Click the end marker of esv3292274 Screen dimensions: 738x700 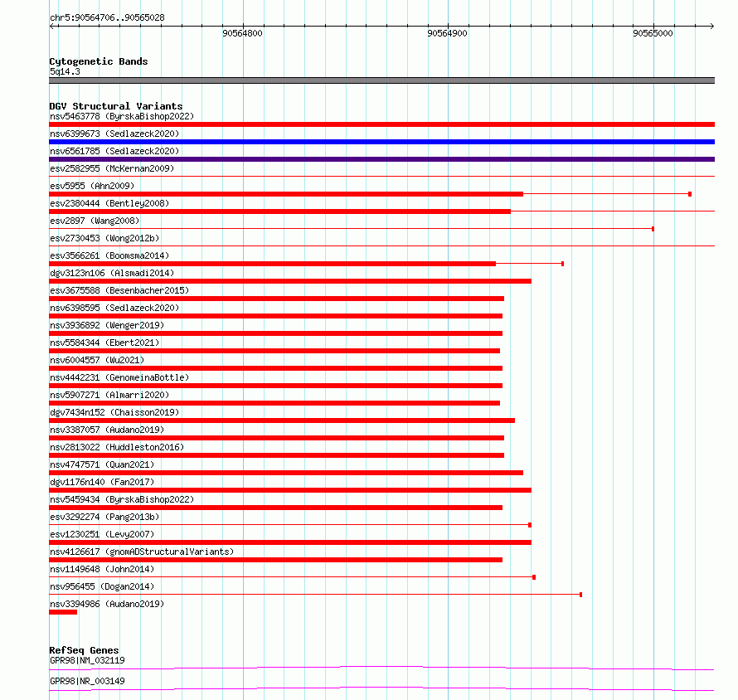coord(530,525)
